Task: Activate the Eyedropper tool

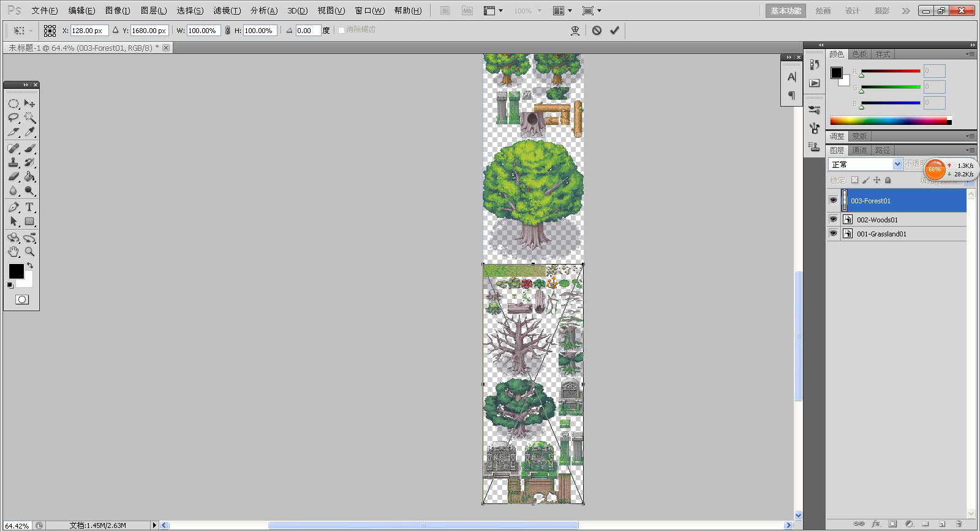Action: click(x=29, y=132)
